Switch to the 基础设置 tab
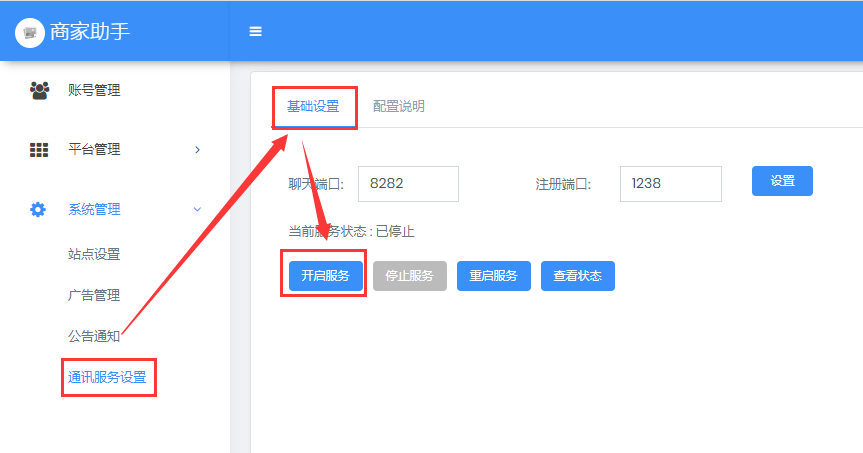Viewport: 863px width, 453px height. pyautogui.click(x=313, y=106)
